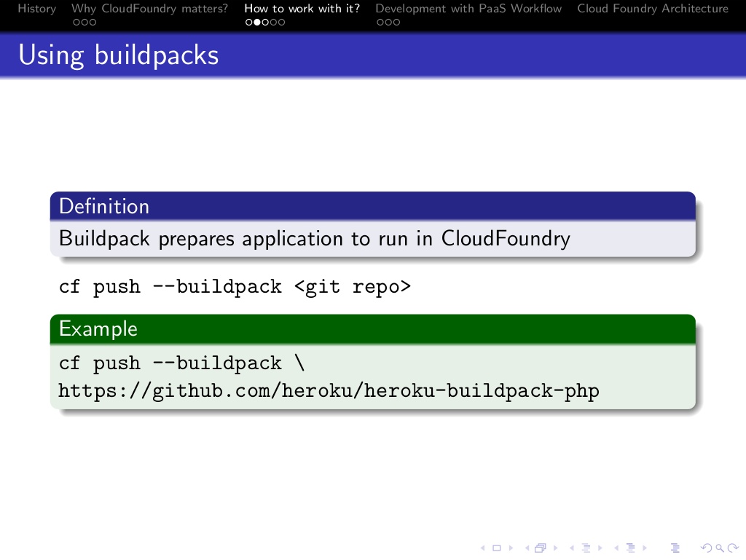This screenshot has width=746, height=560.
Task: Open search with the magnifier icon
Action: click(720, 548)
